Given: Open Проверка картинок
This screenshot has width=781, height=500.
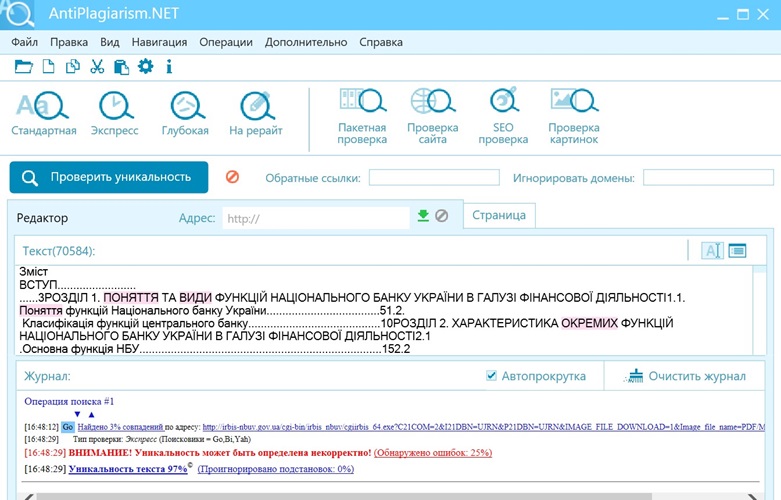Looking at the screenshot, I should [574, 116].
